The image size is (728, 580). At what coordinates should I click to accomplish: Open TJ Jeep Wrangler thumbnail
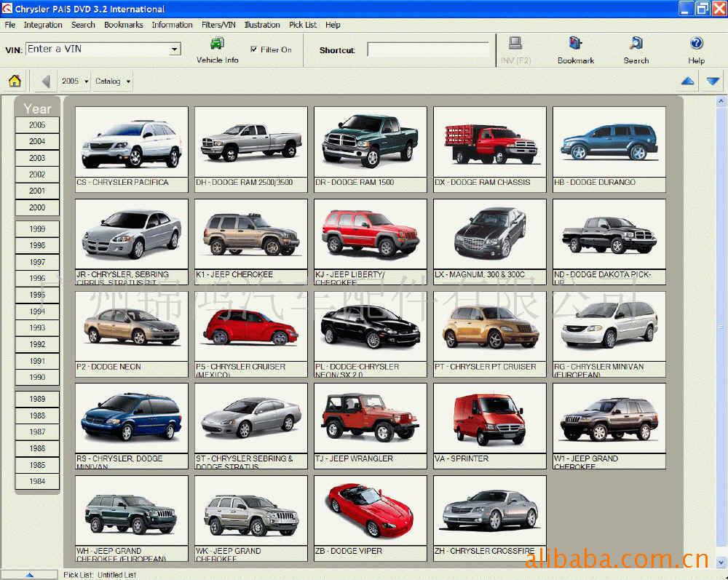pos(370,418)
